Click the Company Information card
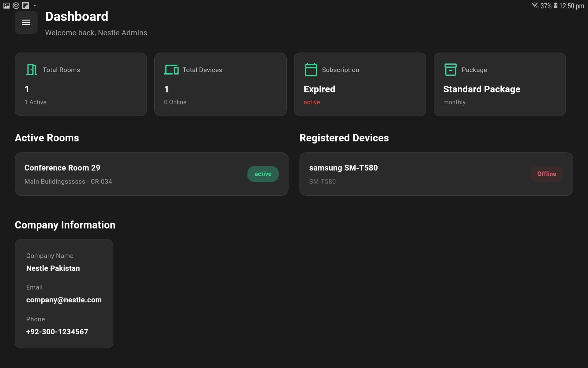Screen dimensions: 588x368 coord(64,293)
